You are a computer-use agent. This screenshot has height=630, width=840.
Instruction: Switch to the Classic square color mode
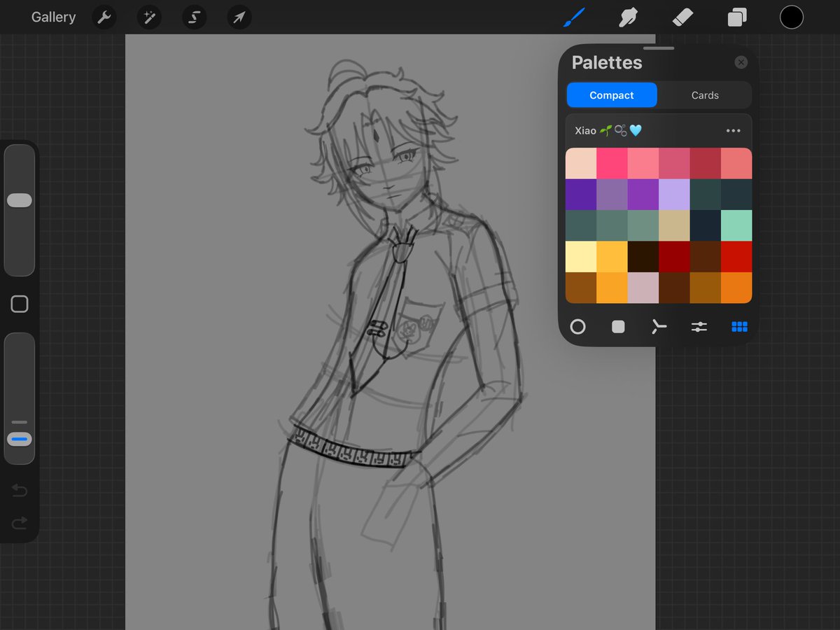pyautogui.click(x=618, y=326)
